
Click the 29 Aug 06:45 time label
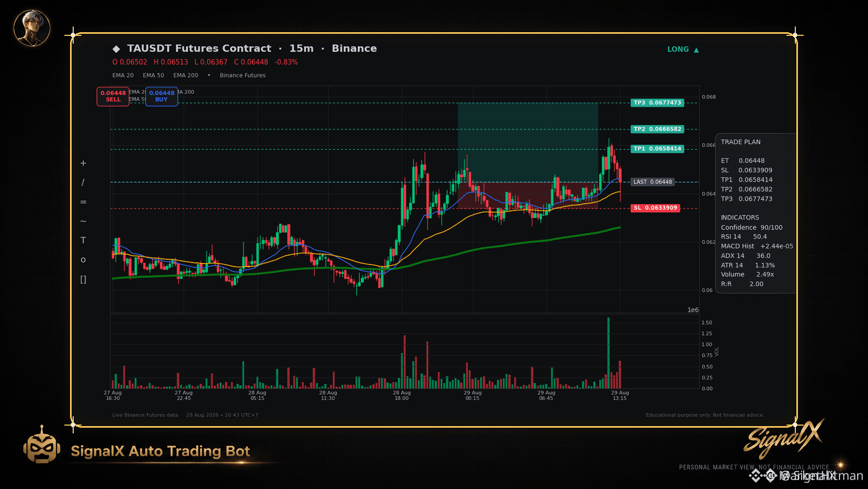tap(546, 395)
